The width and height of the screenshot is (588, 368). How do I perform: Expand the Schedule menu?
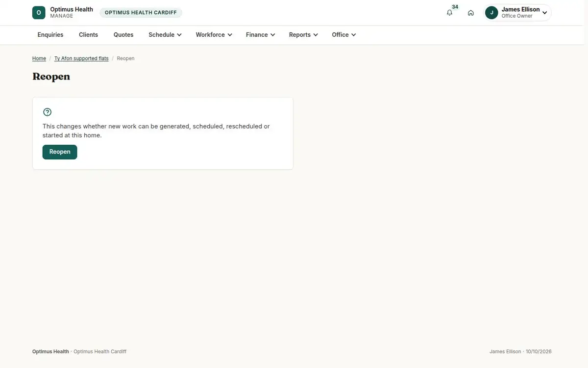tap(165, 35)
